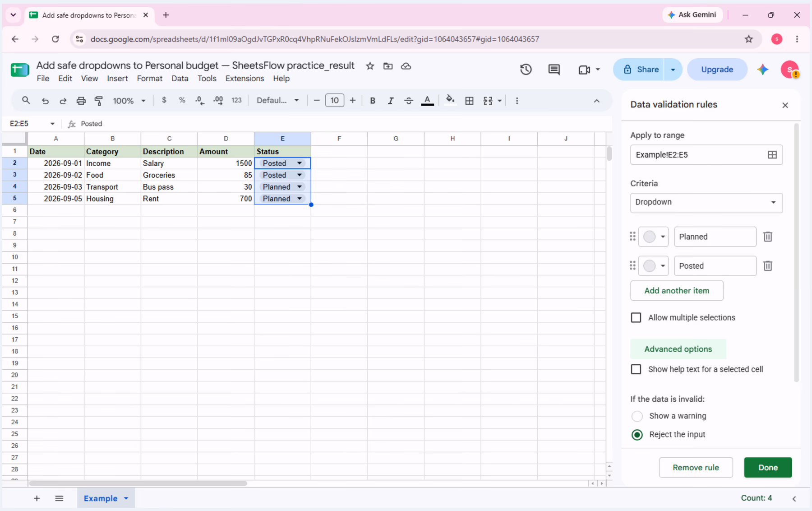The image size is (812, 511).
Task: Click the Done button
Action: click(768, 468)
